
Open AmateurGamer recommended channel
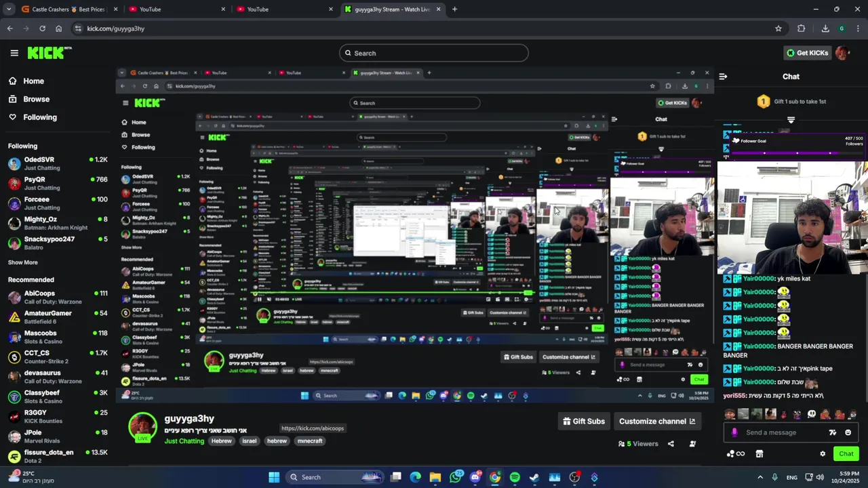58,317
